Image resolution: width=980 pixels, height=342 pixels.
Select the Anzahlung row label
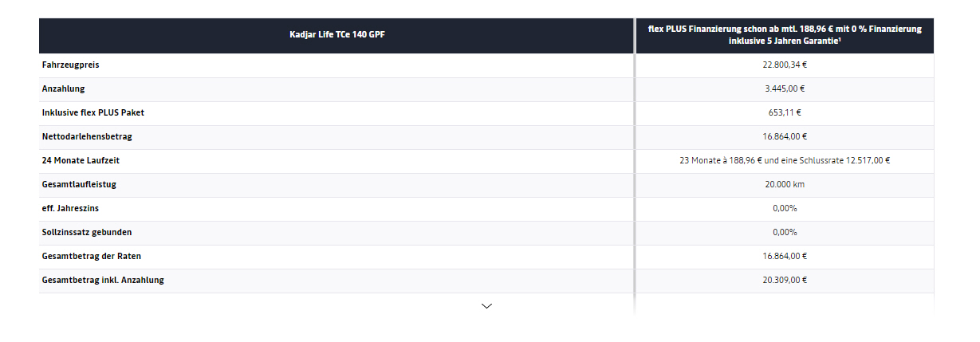(63, 89)
